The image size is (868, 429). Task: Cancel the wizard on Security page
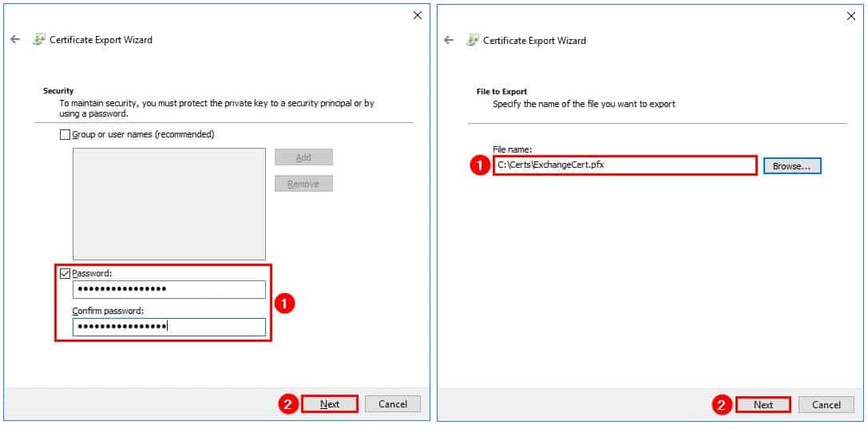coord(392,404)
